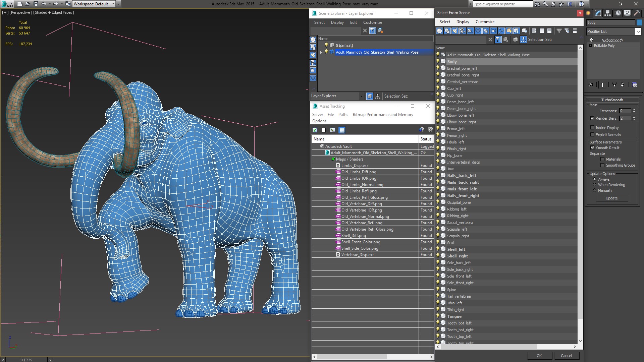644x362 pixels.
Task: Open the Utilities hammer tab
Action: pos(637,13)
